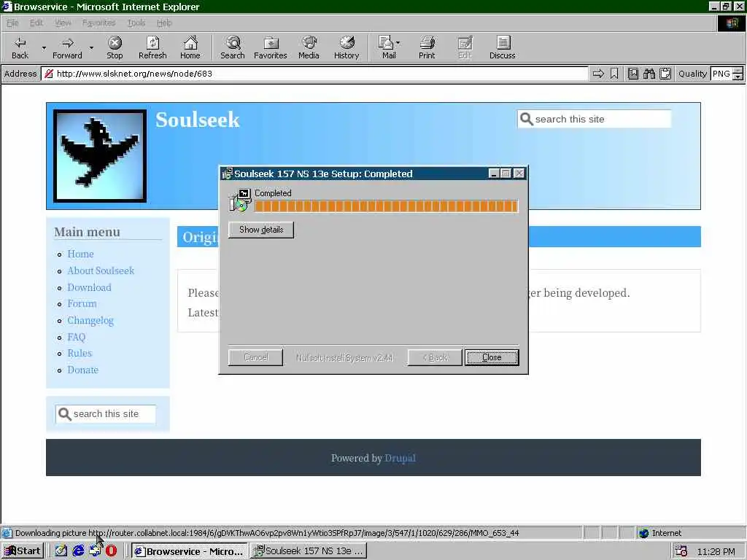Click sidebar search this site field
This screenshot has height=560, width=747.
pos(106,414)
